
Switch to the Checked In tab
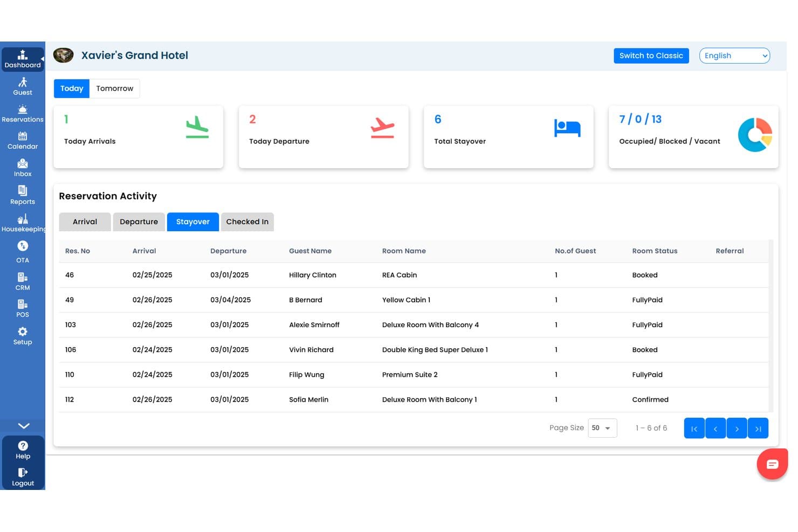247,222
